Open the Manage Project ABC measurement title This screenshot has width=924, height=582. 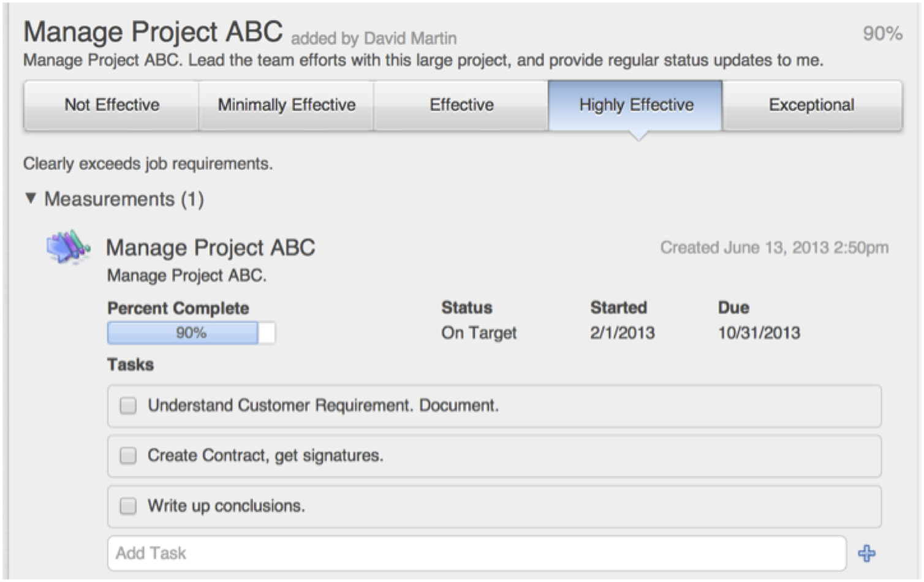210,248
